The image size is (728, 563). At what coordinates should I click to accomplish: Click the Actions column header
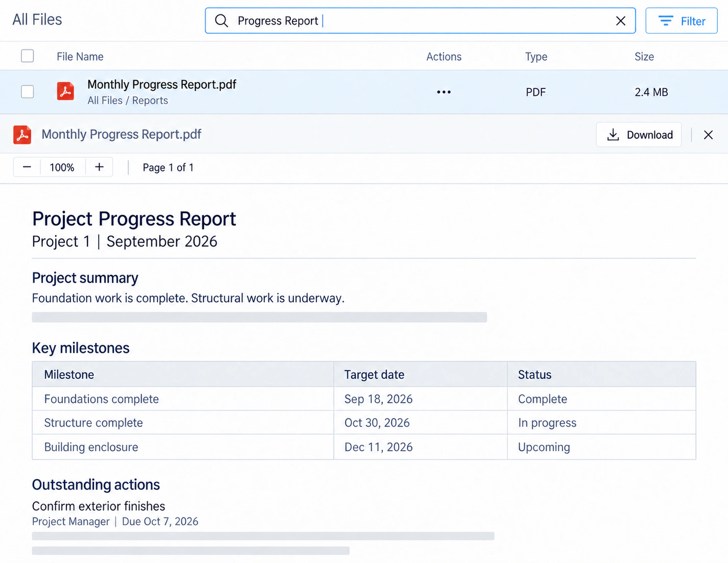[444, 57]
